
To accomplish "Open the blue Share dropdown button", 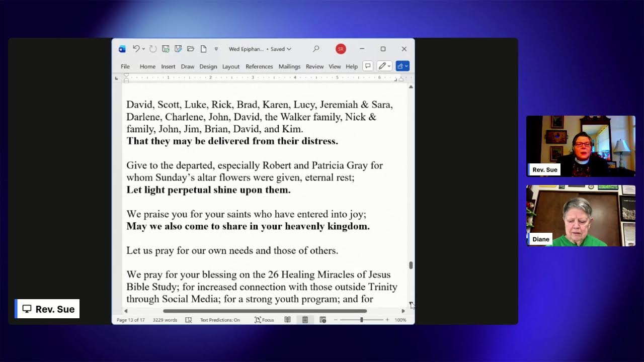I will pyautogui.click(x=403, y=66).
